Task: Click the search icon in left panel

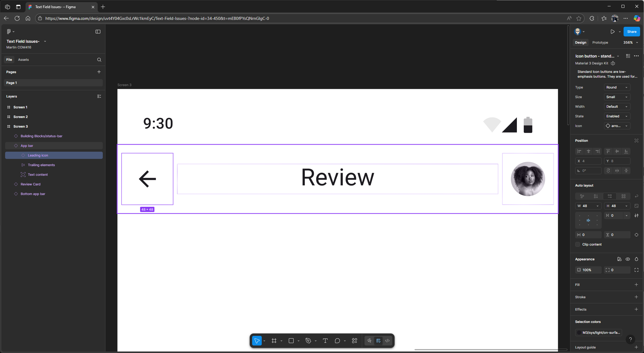Action: point(99,60)
